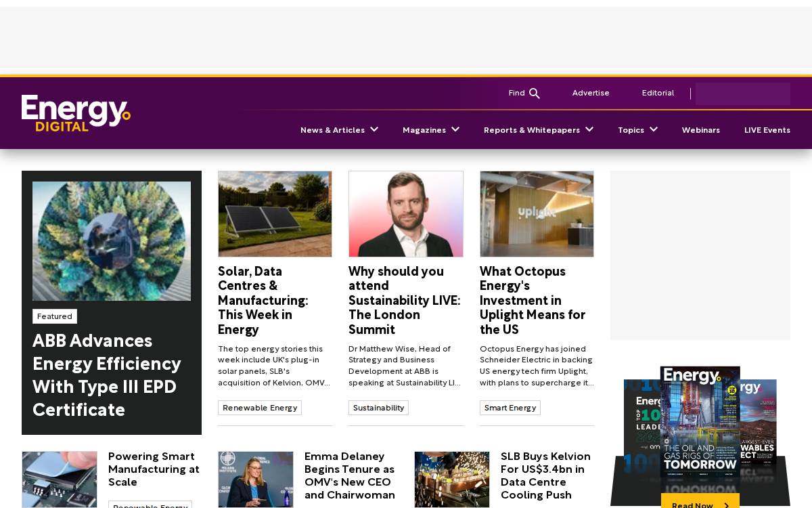Image resolution: width=812 pixels, height=508 pixels.
Task: Click the Dr Matthew Wise summary text
Action: (405, 366)
